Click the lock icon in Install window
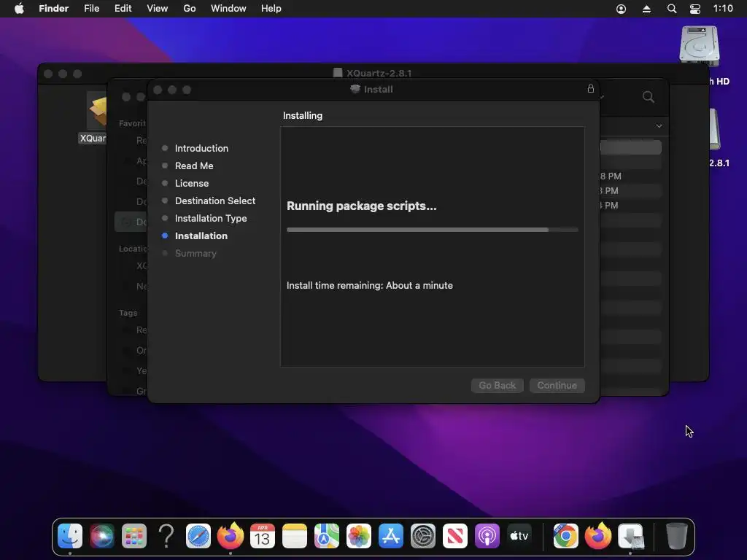 pos(591,88)
